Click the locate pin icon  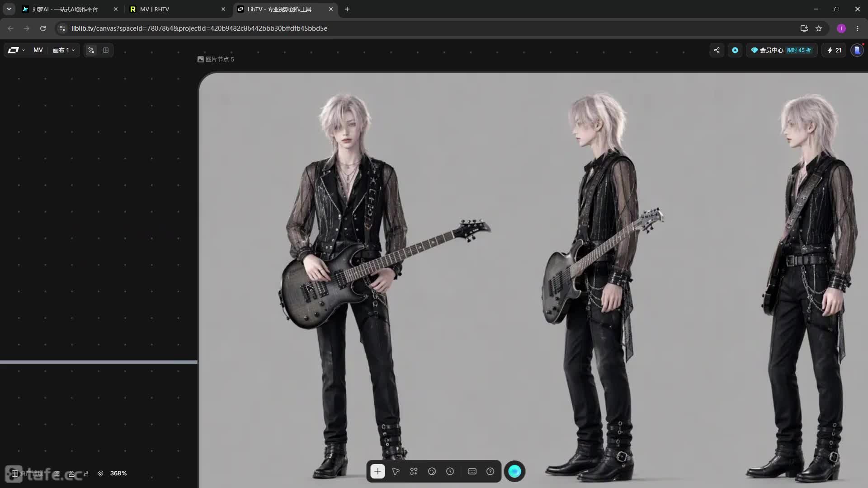[71, 473]
